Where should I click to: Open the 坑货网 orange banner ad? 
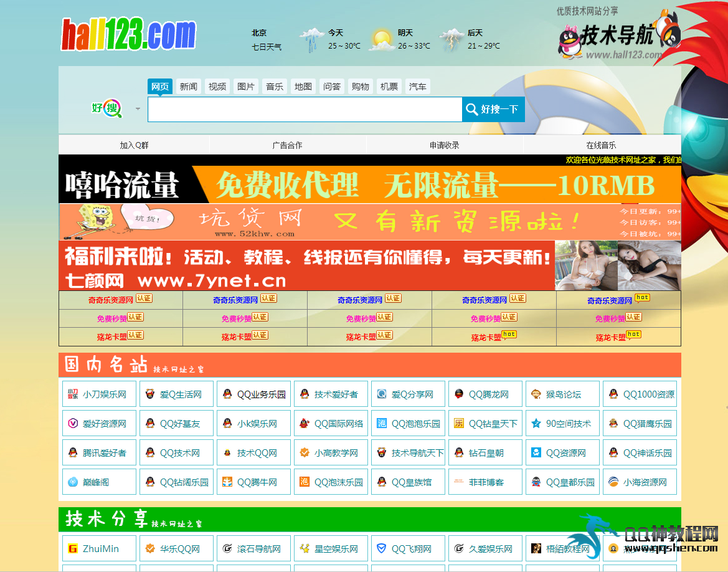(370, 222)
